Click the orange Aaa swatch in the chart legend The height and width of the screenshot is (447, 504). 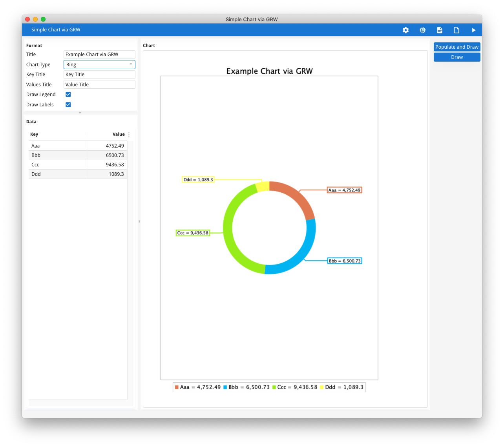point(176,387)
